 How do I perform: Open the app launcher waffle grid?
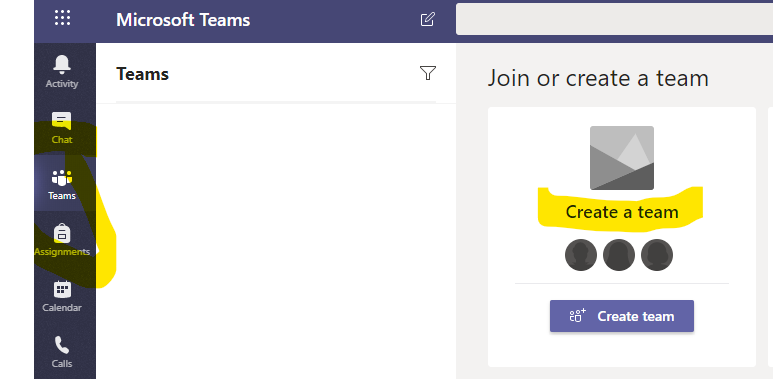click(x=63, y=18)
